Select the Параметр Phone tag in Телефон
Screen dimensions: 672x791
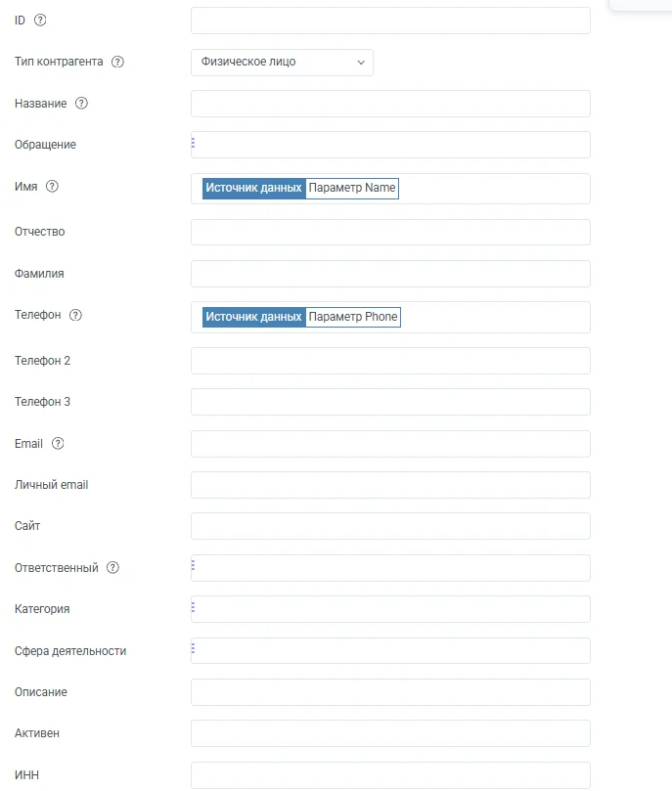[x=353, y=318]
